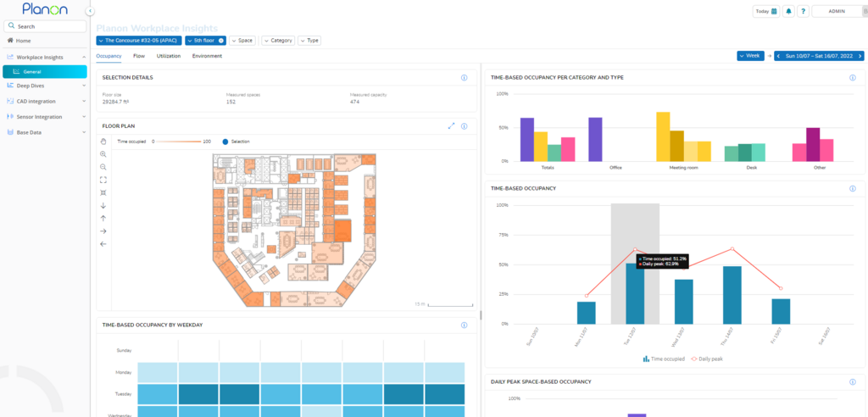Screen dimensions: 868x417
Task: Open the 5th floor dropdown
Action: (205, 41)
